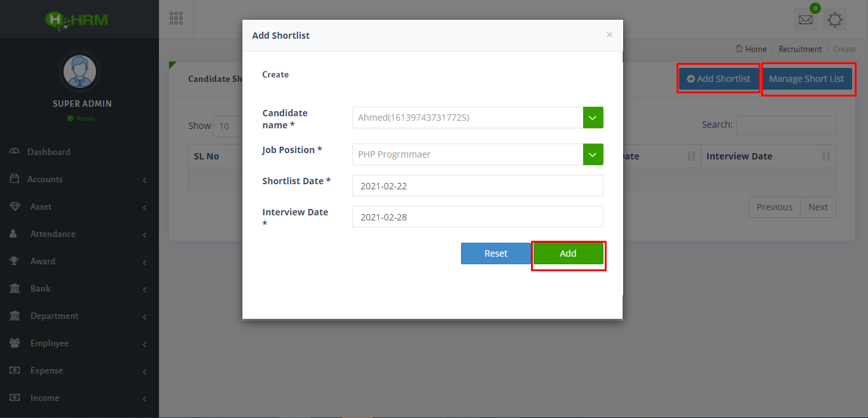The image size is (868, 418).
Task: Click the Shortlist Date input field
Action: click(x=477, y=185)
